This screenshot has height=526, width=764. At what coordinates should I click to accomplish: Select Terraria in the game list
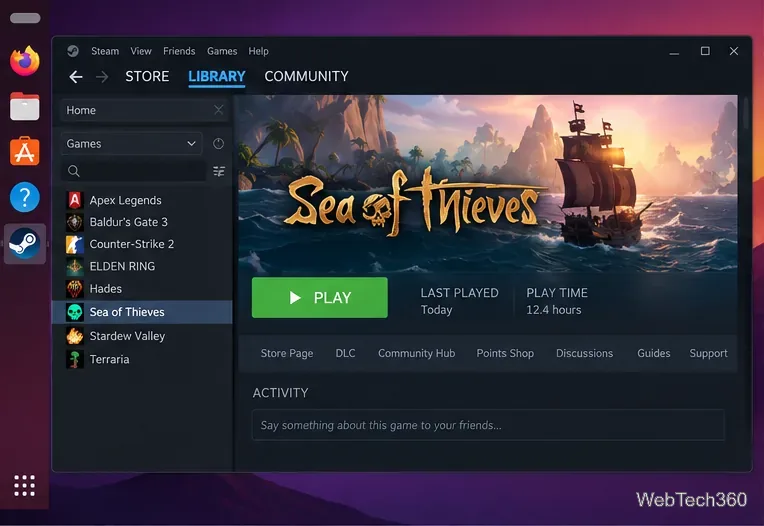pos(142,359)
